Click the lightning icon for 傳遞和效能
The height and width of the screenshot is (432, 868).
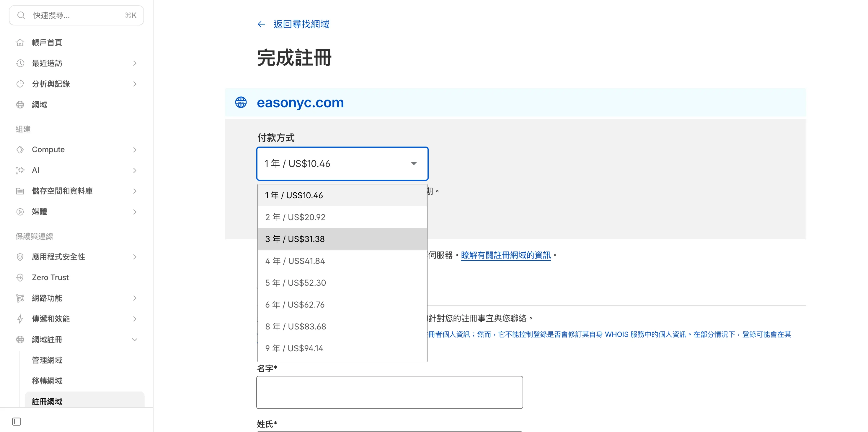[20, 319]
